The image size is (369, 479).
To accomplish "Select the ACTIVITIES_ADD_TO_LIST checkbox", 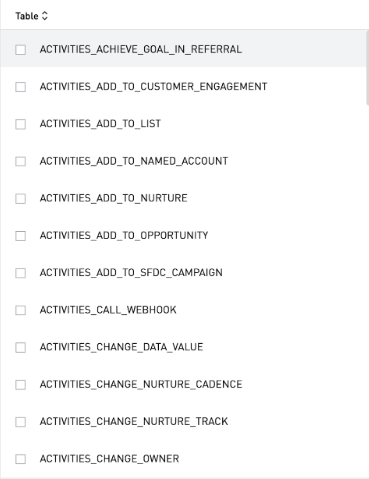I will pyautogui.click(x=21, y=124).
